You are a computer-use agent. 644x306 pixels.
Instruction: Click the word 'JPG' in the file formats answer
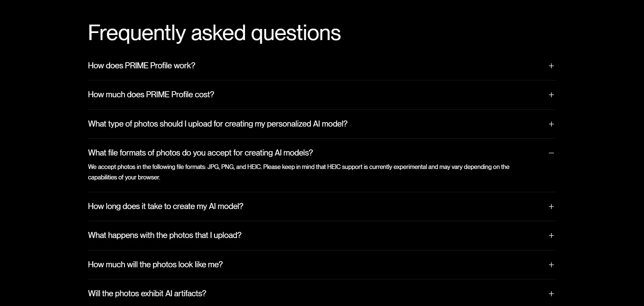[213, 167]
